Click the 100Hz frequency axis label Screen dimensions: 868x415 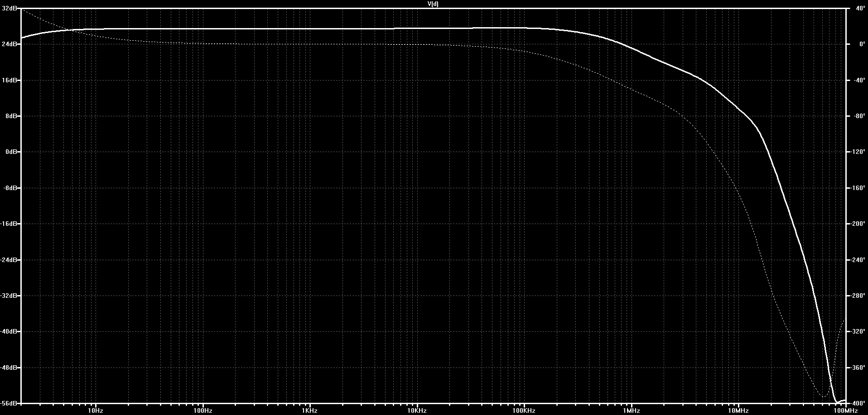point(203,411)
